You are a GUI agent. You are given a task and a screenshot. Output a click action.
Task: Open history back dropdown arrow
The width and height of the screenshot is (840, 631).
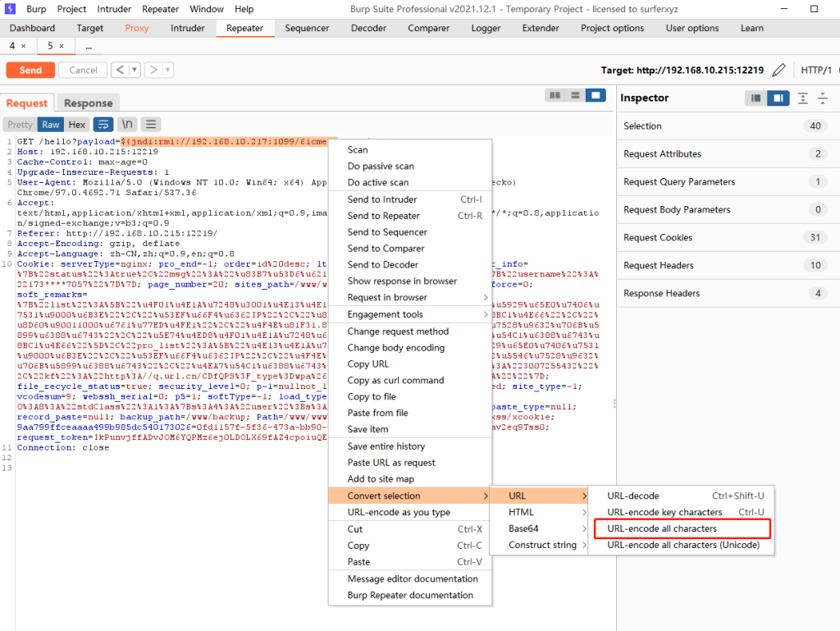coord(135,71)
